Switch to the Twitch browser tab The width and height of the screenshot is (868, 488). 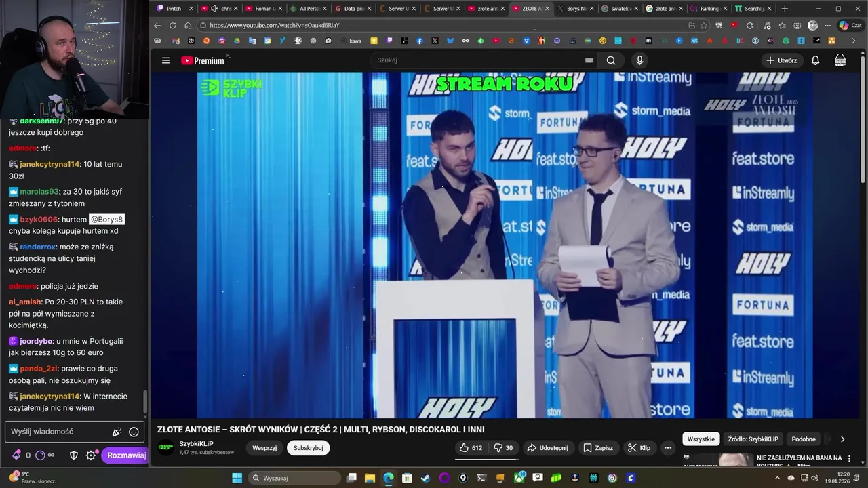click(174, 9)
